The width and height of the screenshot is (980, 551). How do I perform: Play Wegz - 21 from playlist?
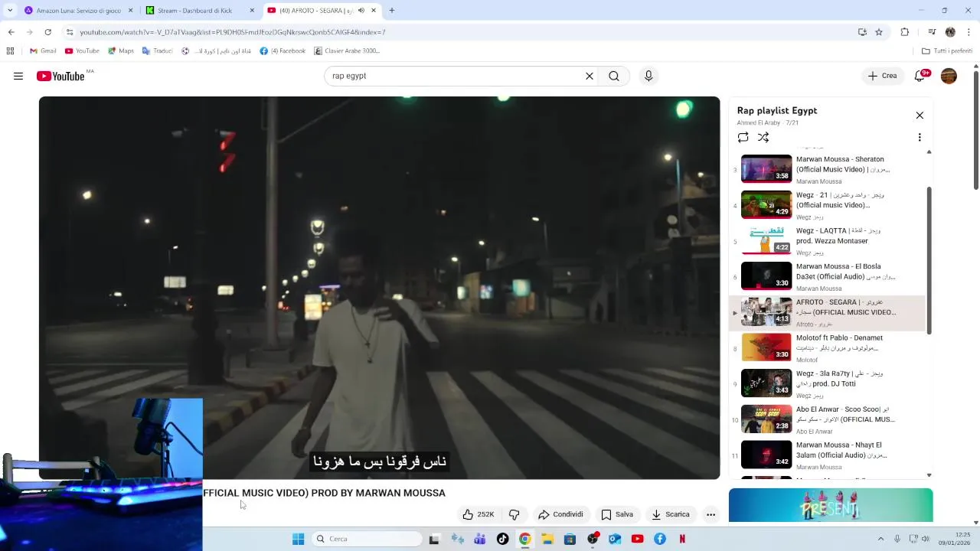pos(827,205)
